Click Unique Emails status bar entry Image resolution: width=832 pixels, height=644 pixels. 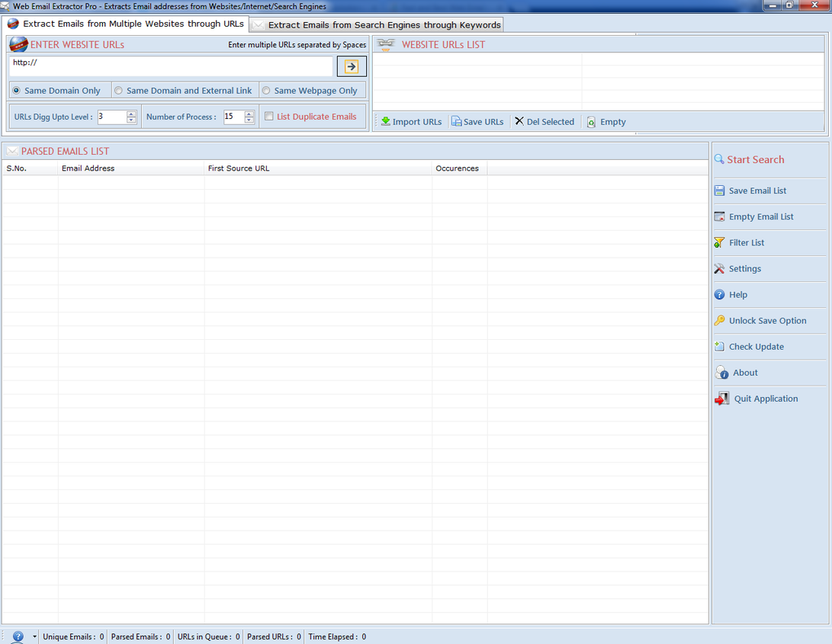click(x=73, y=637)
